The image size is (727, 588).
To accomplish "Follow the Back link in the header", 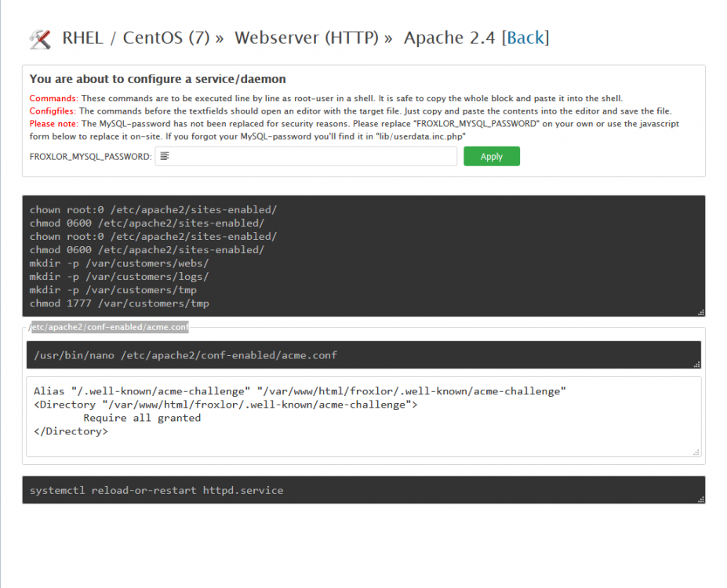I will coord(525,38).
